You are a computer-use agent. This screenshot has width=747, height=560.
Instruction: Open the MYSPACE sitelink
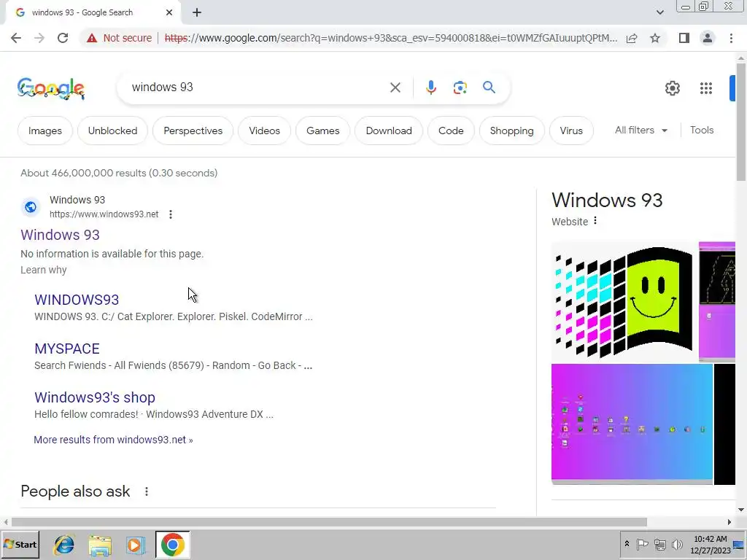pos(67,349)
